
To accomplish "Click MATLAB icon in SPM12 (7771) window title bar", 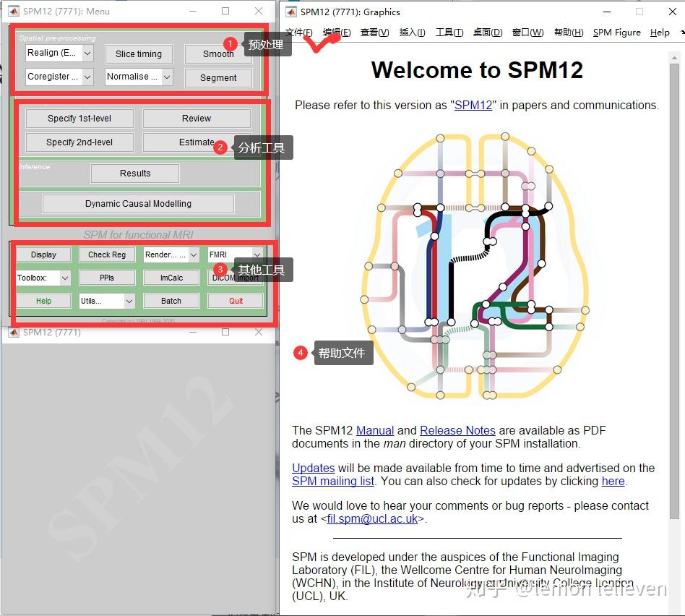I will click(14, 333).
